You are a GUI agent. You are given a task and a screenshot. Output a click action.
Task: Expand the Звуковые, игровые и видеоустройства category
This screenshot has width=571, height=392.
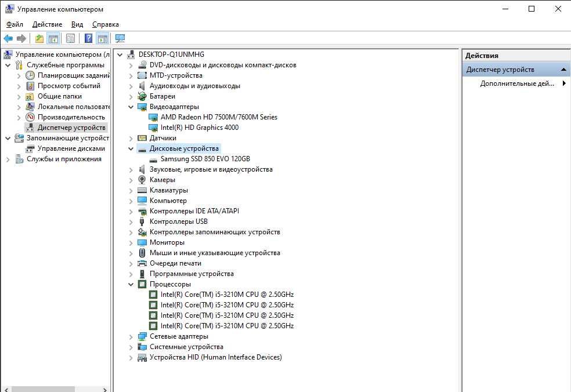pos(131,169)
